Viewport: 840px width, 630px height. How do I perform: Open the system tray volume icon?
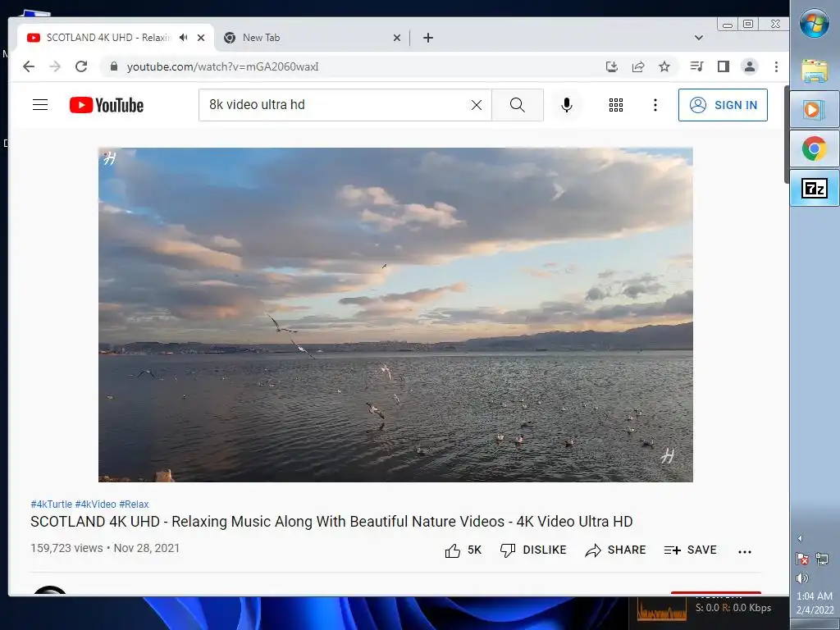802,578
